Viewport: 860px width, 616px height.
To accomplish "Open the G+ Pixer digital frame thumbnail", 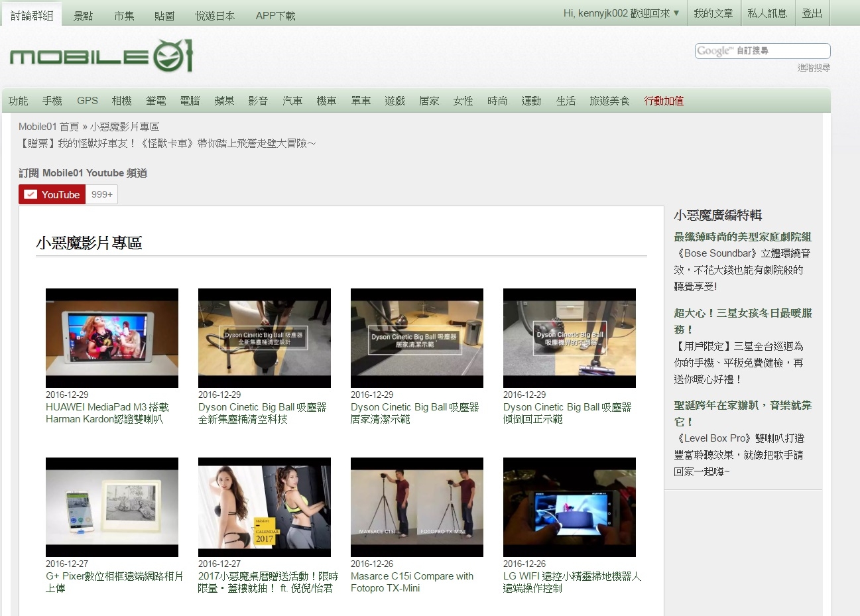I will click(x=112, y=507).
